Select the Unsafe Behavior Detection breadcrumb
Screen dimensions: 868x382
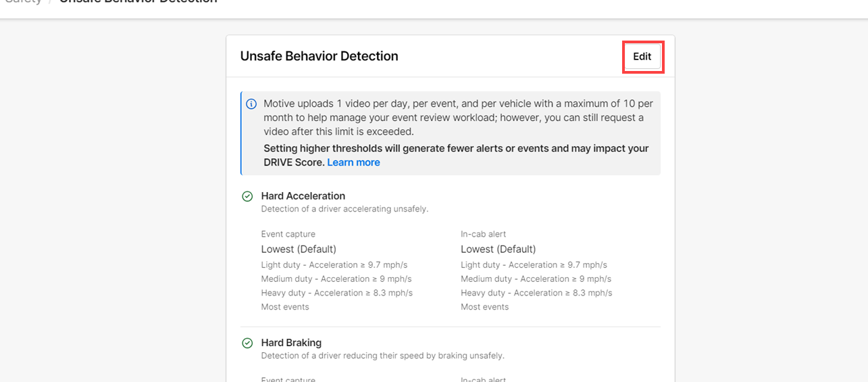point(138,2)
